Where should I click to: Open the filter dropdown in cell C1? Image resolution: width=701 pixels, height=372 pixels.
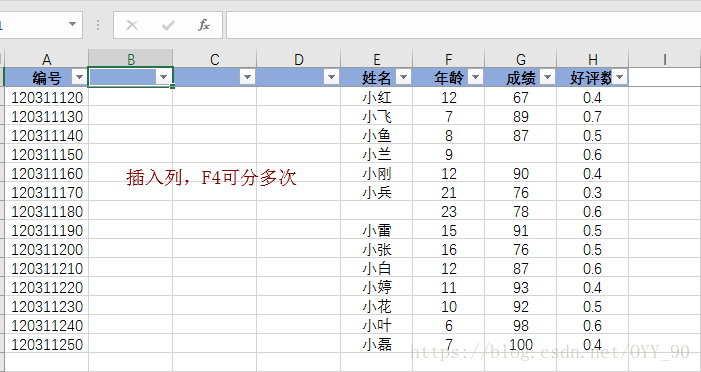247,77
